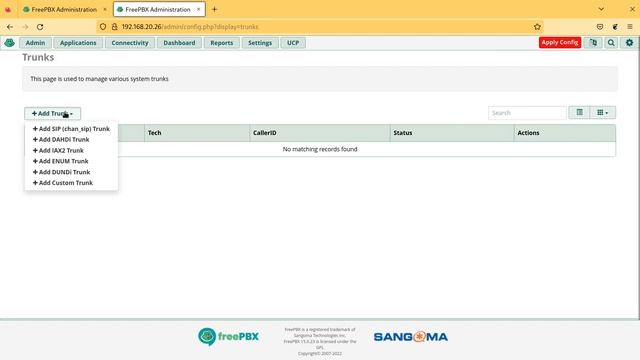Open a new browser tab
Image resolution: width=640 pixels, height=360 pixels.
[214, 9]
